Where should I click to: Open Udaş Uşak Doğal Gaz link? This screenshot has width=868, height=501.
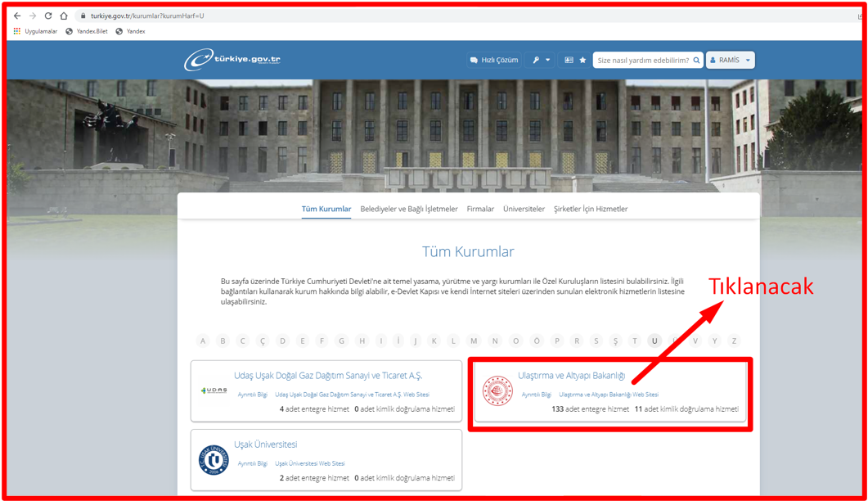(x=328, y=375)
